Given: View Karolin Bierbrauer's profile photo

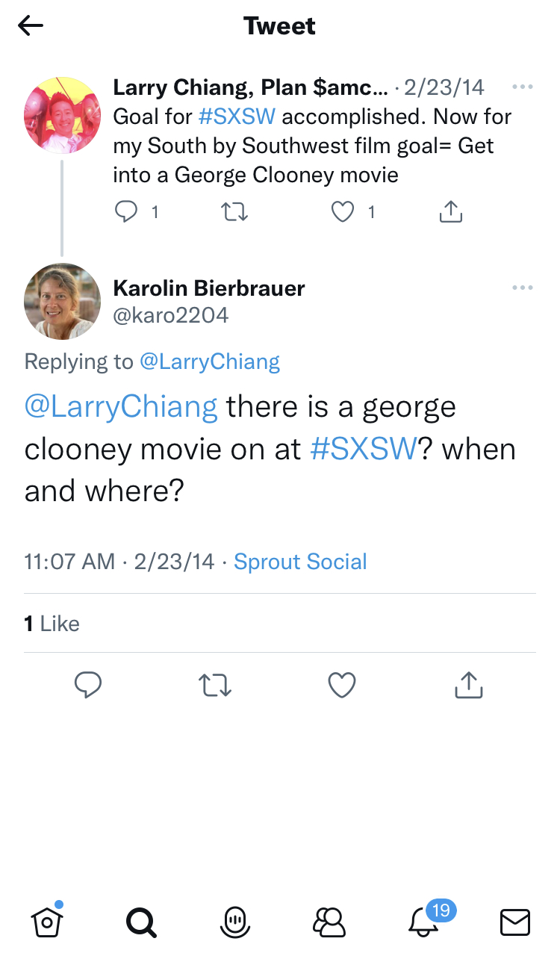Looking at the screenshot, I should [x=63, y=301].
